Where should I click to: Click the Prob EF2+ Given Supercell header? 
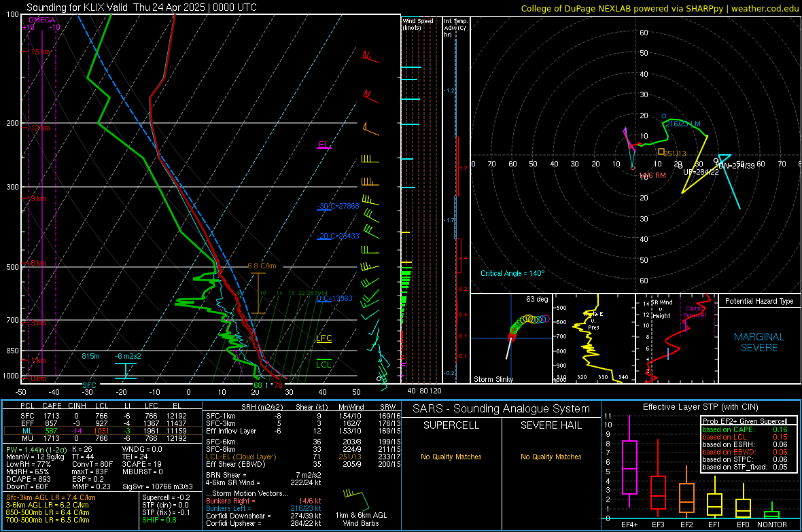coord(745,421)
